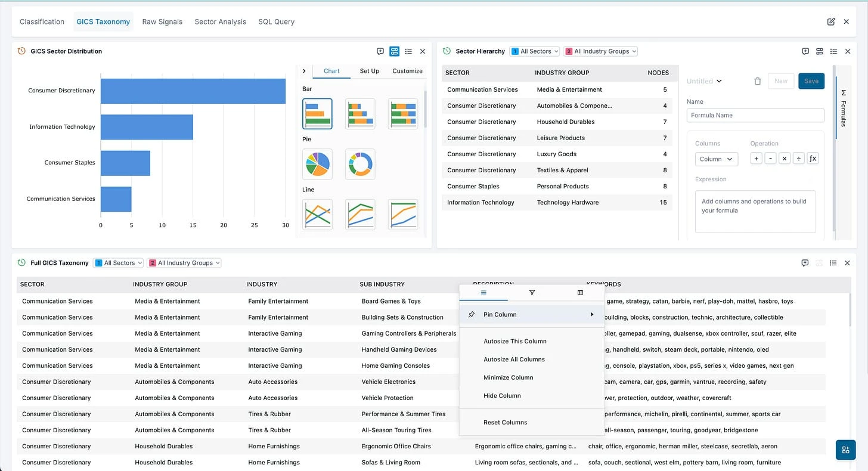Screen dimensions: 868x471
Task: Click the Save button in the formula panel
Action: [x=811, y=81]
